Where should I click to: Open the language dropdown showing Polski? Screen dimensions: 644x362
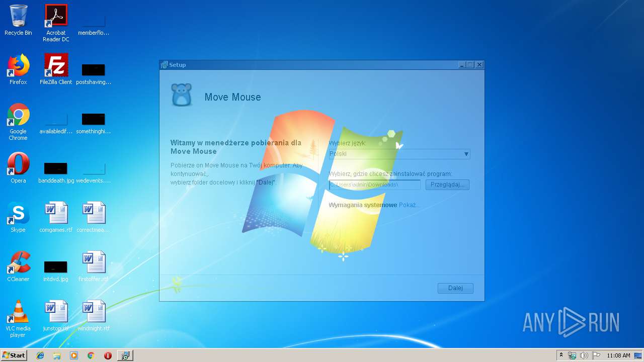click(399, 154)
